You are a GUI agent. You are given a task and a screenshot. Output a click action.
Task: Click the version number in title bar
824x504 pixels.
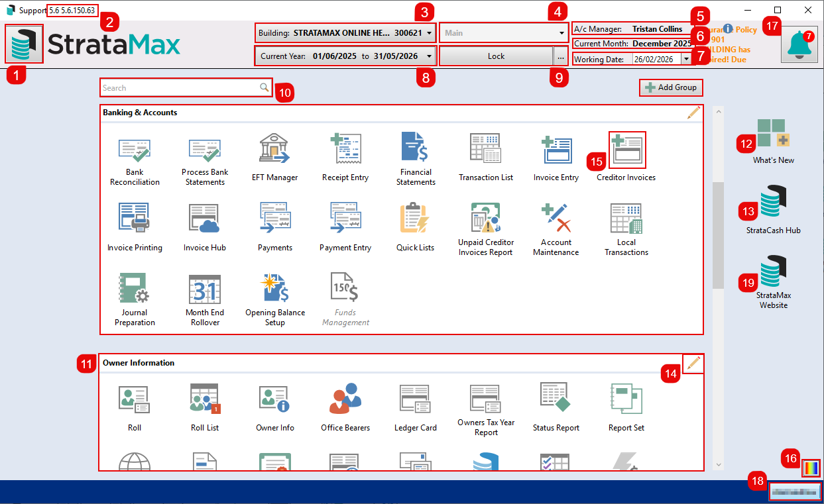pyautogui.click(x=72, y=11)
